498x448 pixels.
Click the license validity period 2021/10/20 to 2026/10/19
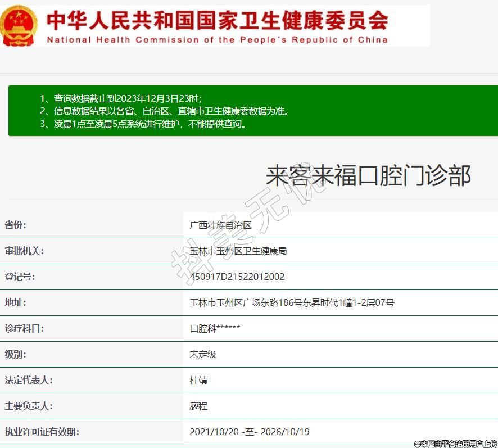(x=250, y=432)
